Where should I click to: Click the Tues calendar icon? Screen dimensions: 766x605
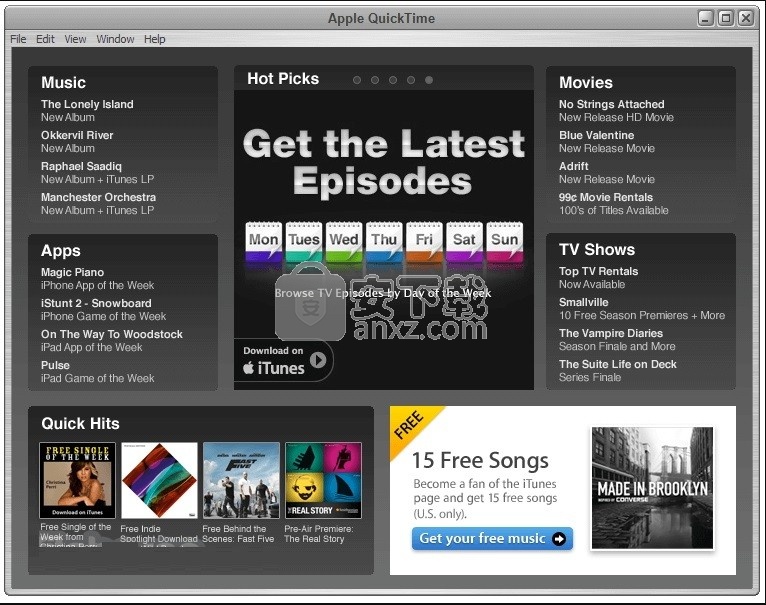pyautogui.click(x=304, y=242)
